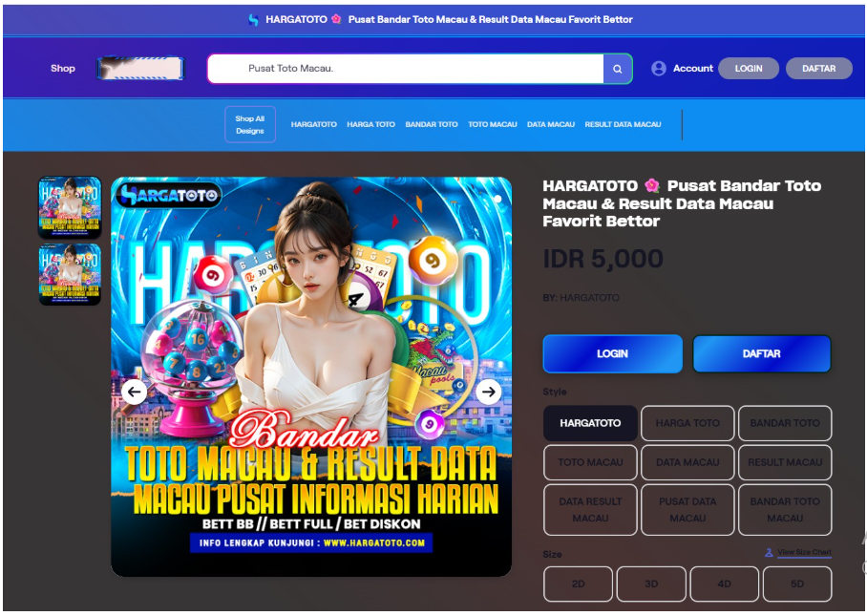Viewport: 867px width, 616px height.
Task: Select the BANDAR TOTO MACAU style option
Action: pyautogui.click(x=785, y=510)
